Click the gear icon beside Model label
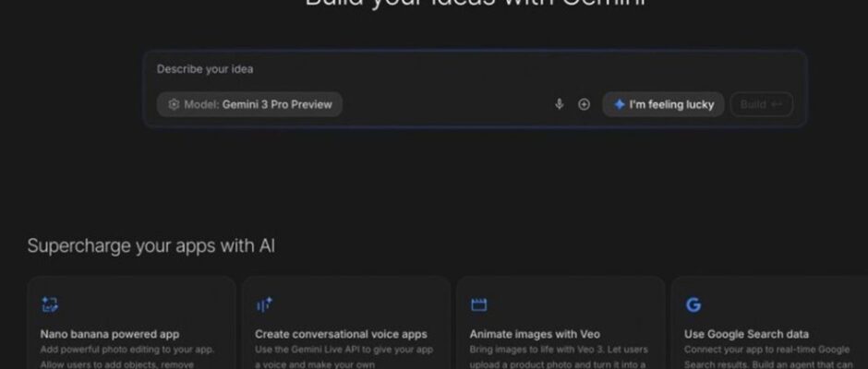 (173, 104)
